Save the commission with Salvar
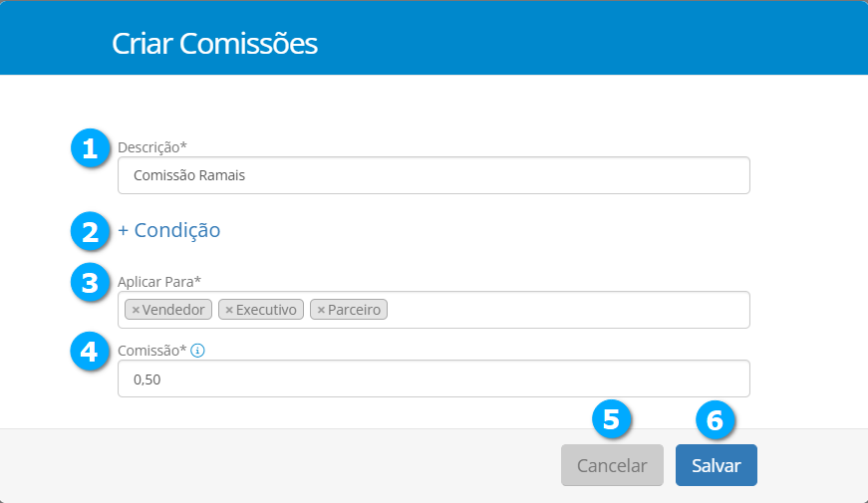The width and height of the screenshot is (868, 503). (716, 465)
